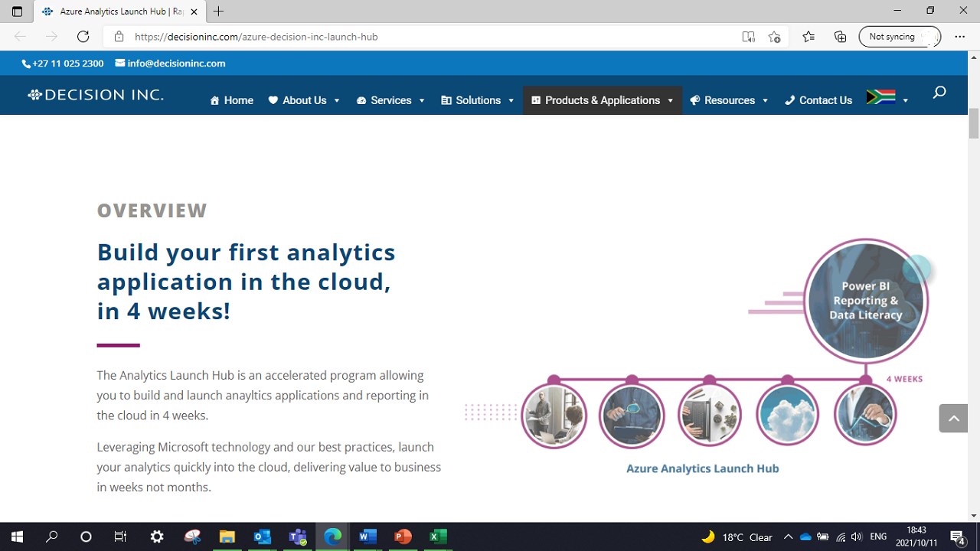Click the Decision Inc. logo

tap(96, 95)
